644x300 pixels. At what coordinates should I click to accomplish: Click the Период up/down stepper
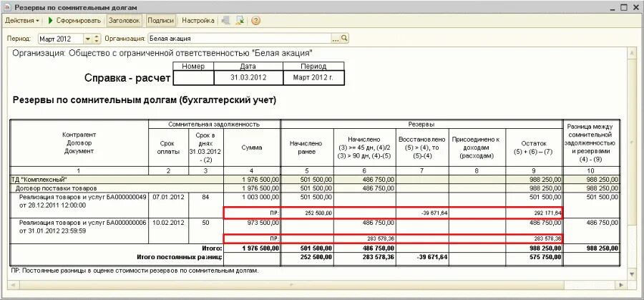(97, 39)
